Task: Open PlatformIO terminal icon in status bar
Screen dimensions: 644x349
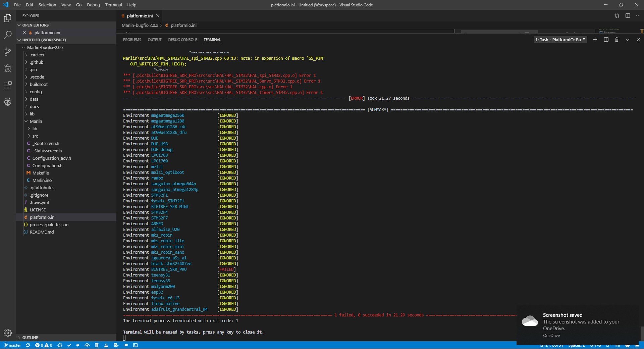Action: click(136, 345)
